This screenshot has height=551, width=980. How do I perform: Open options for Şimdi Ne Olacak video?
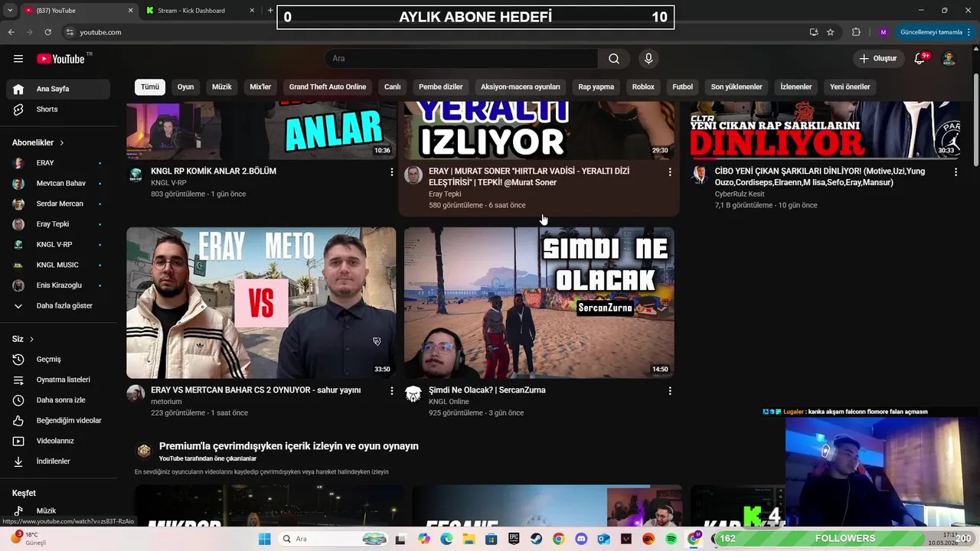point(670,391)
